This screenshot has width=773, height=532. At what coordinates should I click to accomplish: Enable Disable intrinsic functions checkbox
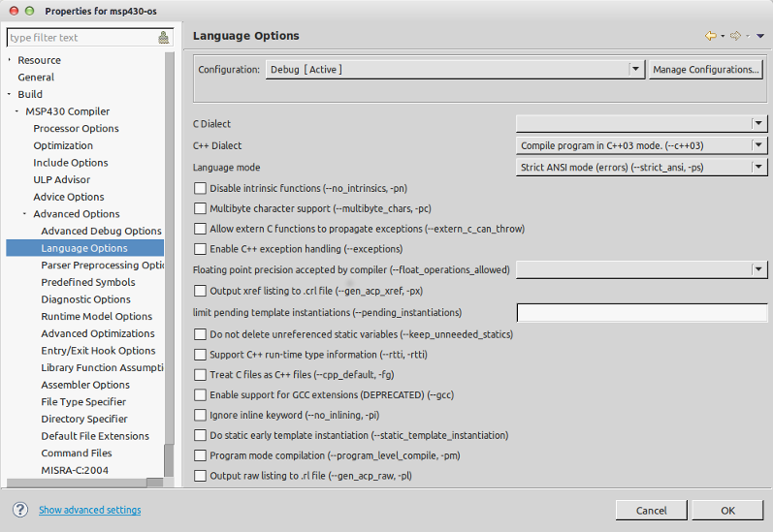point(200,188)
